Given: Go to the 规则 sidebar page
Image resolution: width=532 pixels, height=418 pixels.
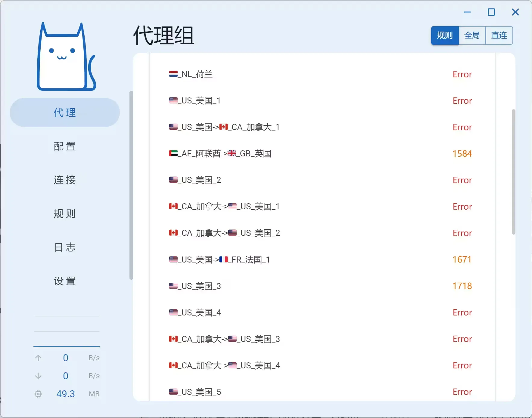Looking at the screenshot, I should pyautogui.click(x=65, y=214).
